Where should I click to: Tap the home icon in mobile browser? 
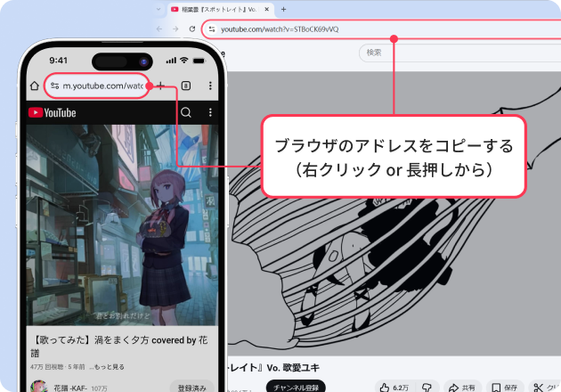pos(34,86)
